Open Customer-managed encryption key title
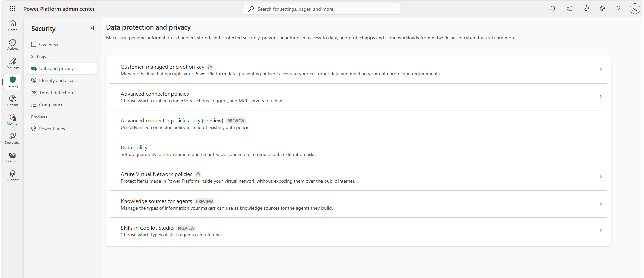The height and width of the screenshot is (278, 644). pos(162,67)
